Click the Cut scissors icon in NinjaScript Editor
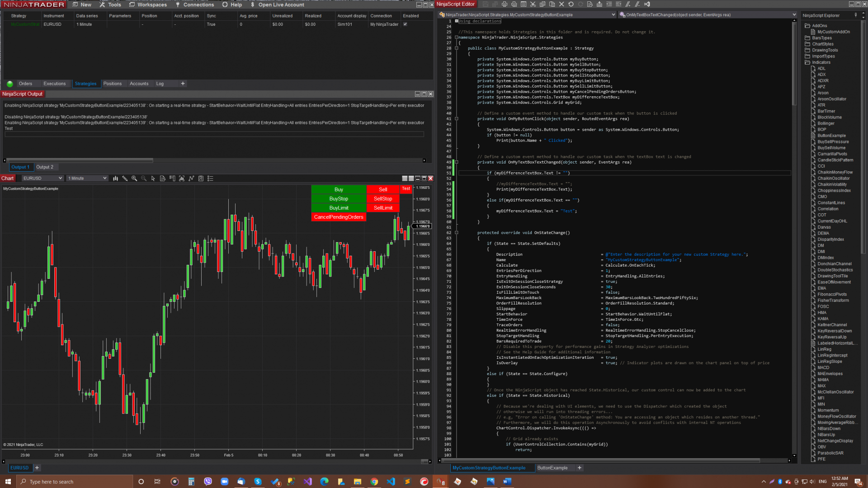The image size is (868, 488). pyautogui.click(x=533, y=4)
